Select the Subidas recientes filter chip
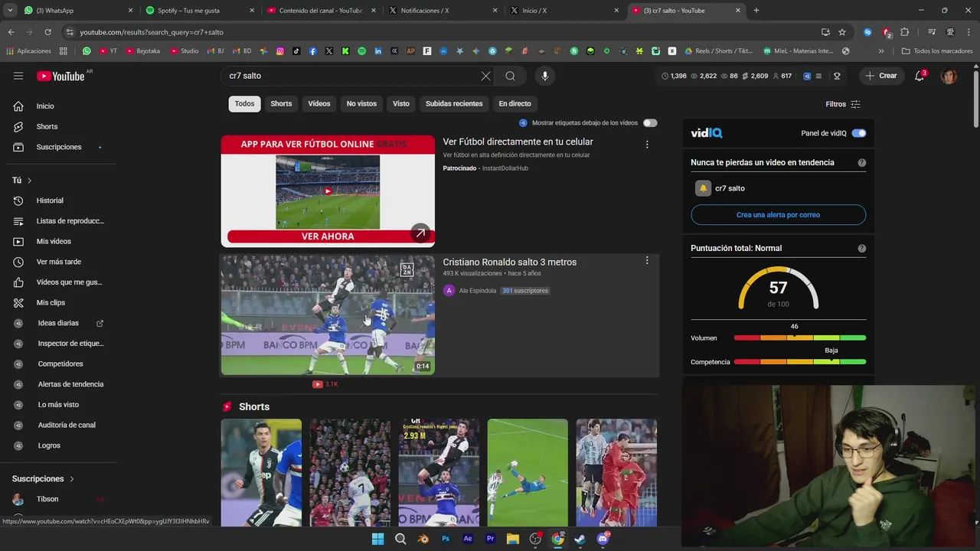 tap(454, 103)
